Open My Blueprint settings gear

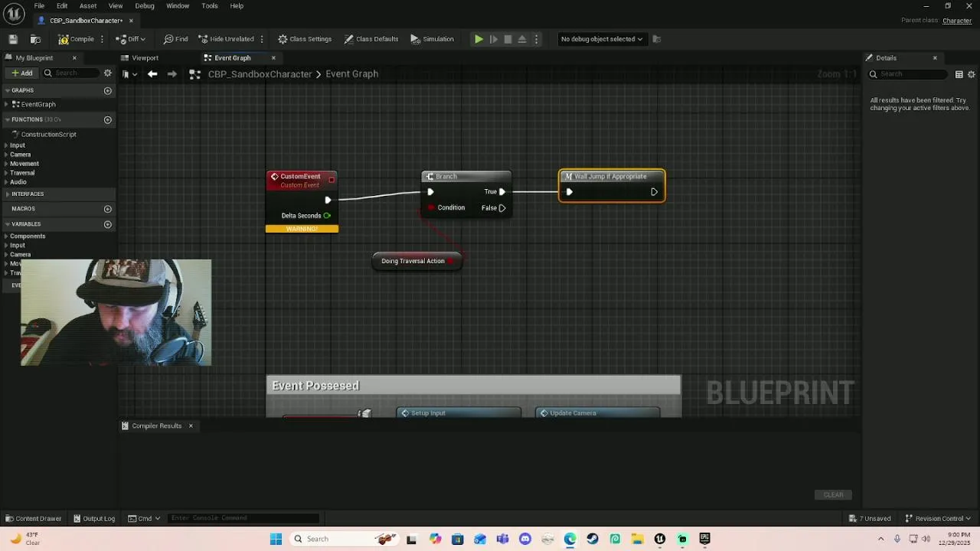108,73
